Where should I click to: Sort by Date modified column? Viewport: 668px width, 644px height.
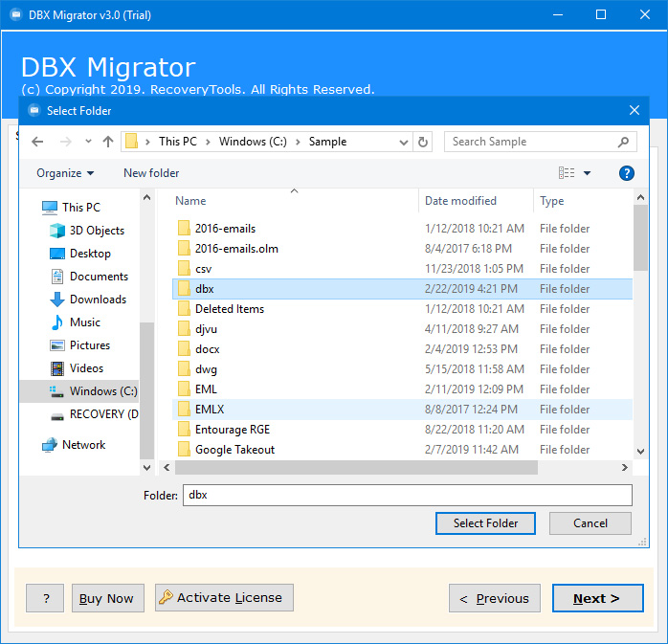[x=460, y=201]
